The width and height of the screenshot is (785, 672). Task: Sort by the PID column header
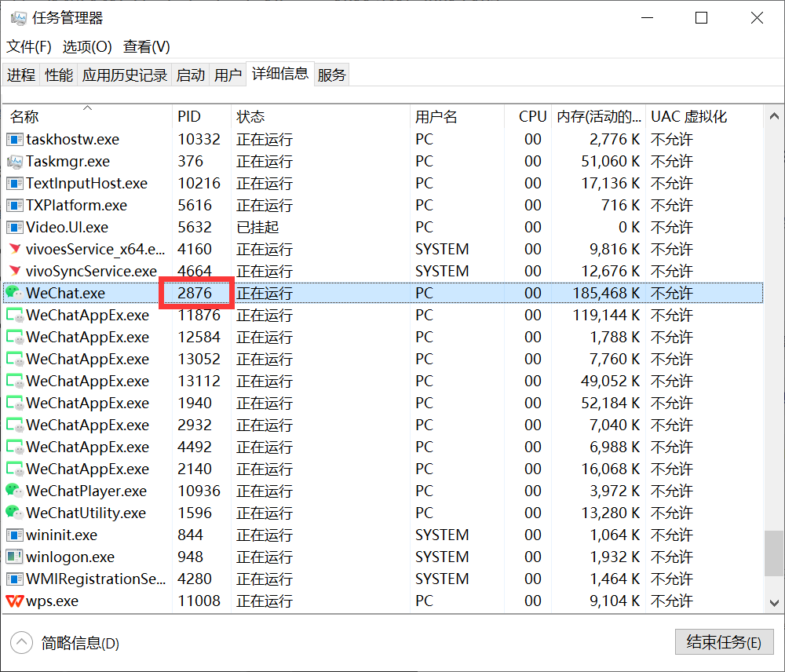[x=202, y=117]
